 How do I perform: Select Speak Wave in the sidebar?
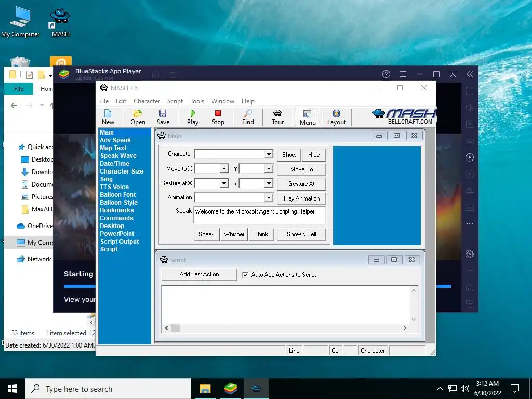pyautogui.click(x=118, y=156)
